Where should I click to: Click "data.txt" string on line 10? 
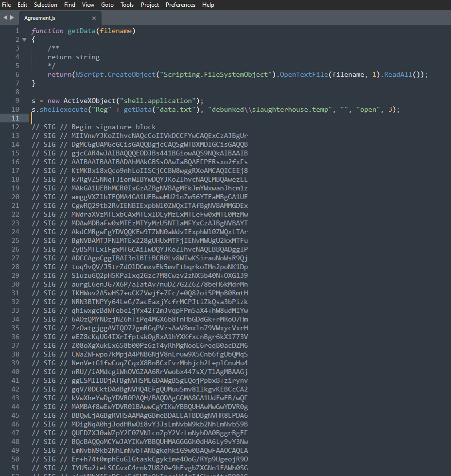tap(176, 109)
